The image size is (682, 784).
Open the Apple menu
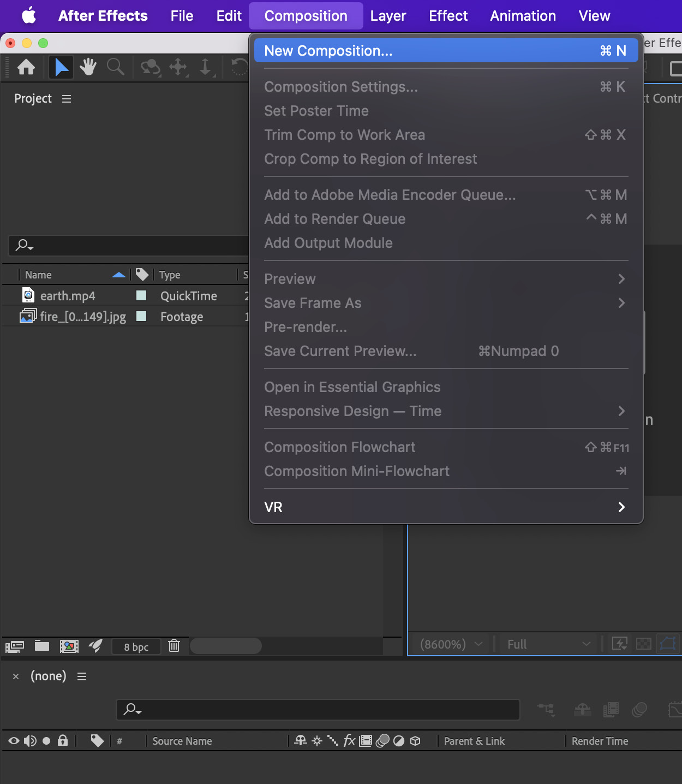(29, 15)
